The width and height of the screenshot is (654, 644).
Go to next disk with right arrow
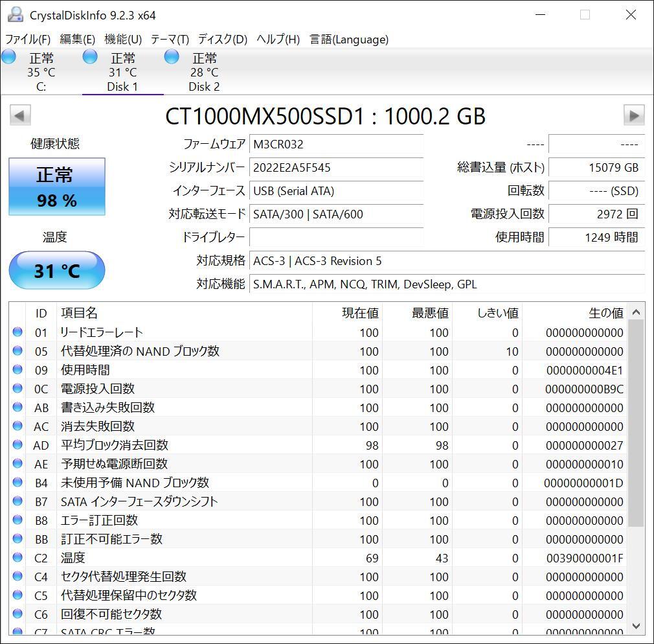pos(633,116)
